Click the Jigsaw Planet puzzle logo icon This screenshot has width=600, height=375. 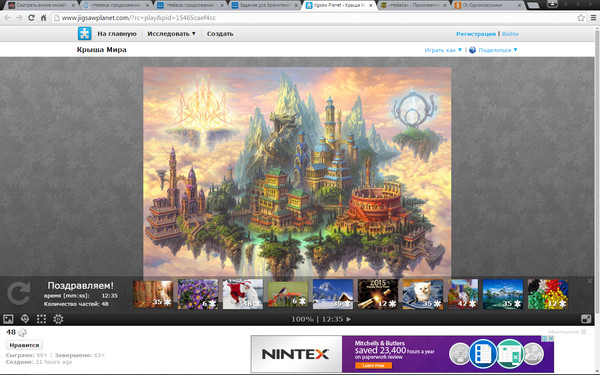coord(84,33)
